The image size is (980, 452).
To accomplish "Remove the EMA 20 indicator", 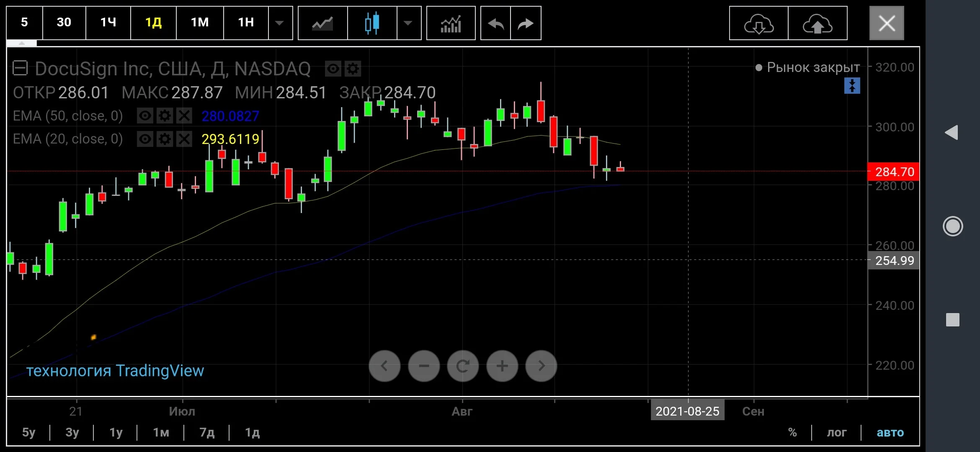I will [x=184, y=139].
